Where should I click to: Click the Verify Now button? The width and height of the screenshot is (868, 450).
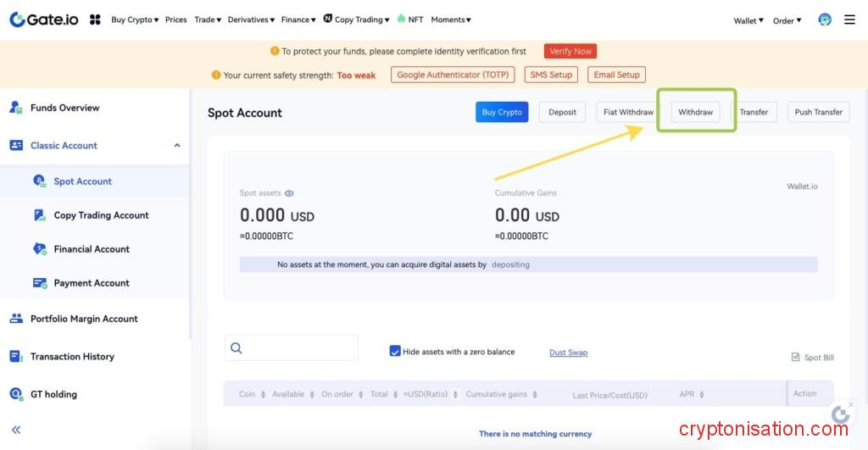pyautogui.click(x=570, y=52)
